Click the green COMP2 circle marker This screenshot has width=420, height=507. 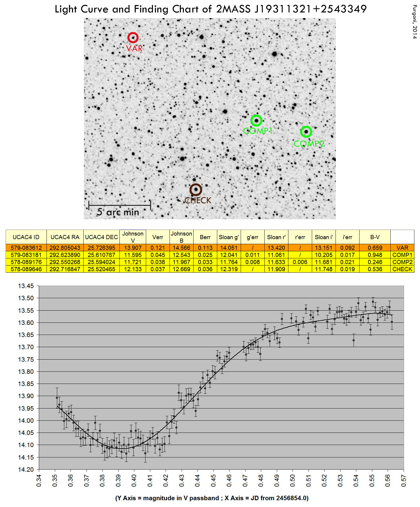click(306, 132)
